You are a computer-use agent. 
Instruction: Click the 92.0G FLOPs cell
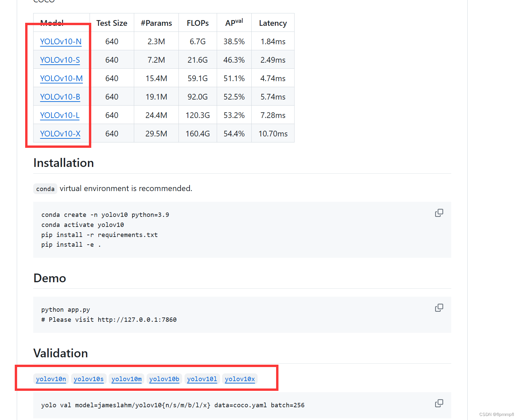(198, 97)
